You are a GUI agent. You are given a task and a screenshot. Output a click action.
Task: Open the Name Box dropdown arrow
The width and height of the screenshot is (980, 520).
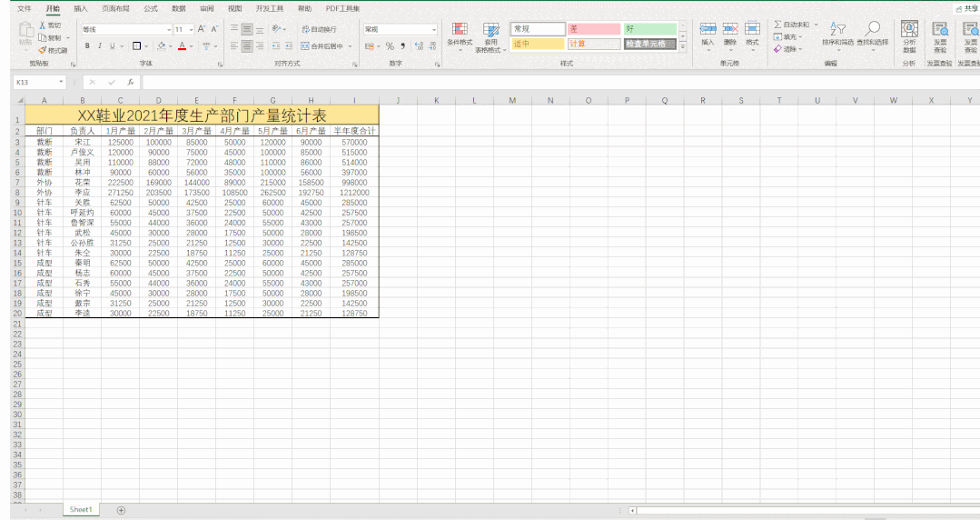(x=61, y=82)
